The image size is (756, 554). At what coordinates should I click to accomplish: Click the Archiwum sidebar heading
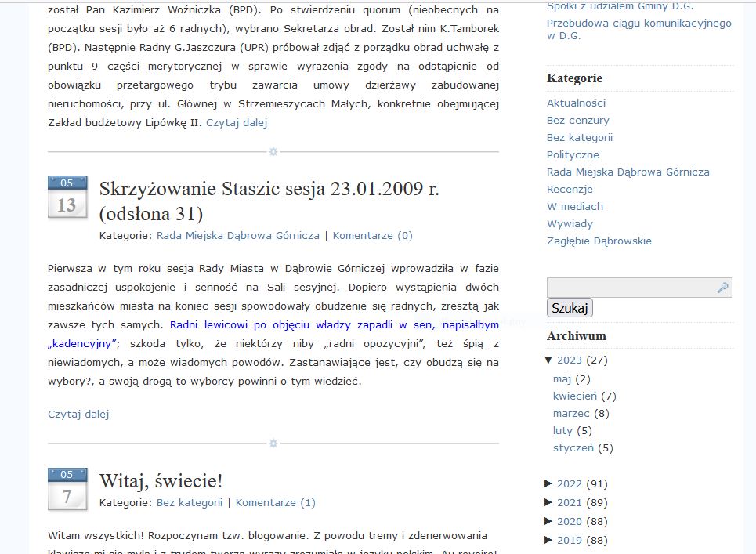tap(576, 336)
